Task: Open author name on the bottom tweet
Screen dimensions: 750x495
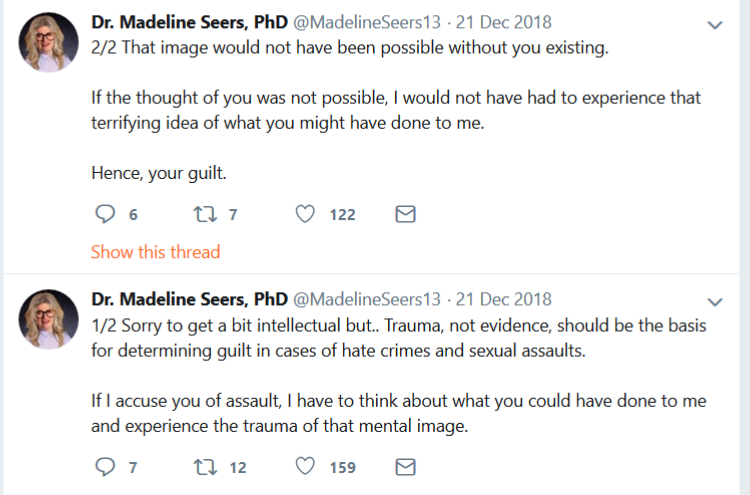Action: pos(189,299)
